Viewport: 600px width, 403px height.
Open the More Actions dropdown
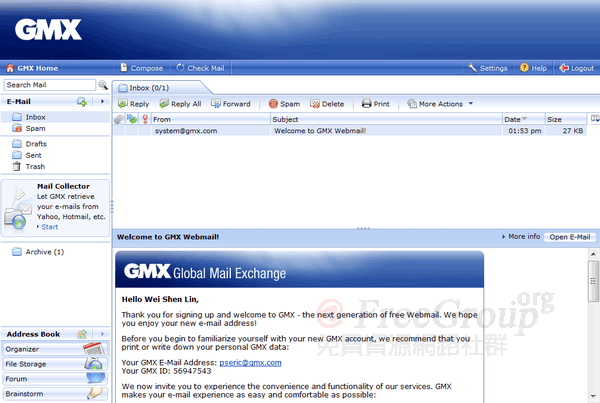coord(440,104)
